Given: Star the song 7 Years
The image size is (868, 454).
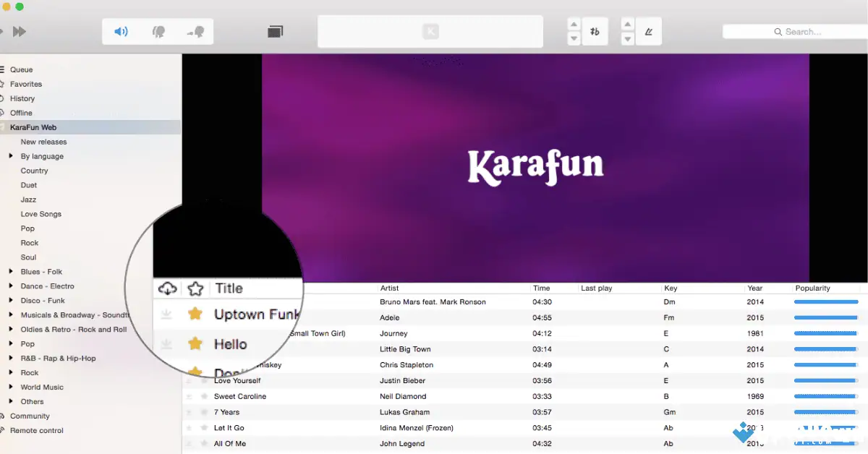Looking at the screenshot, I should pyautogui.click(x=206, y=411).
